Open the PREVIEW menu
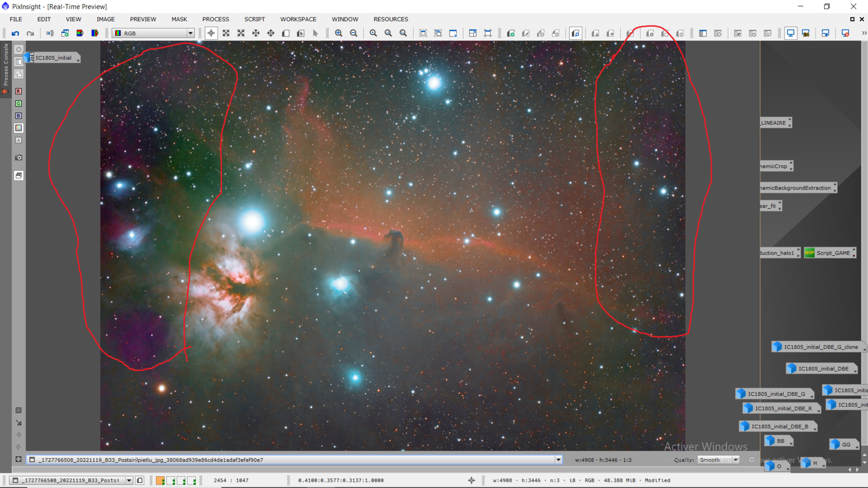Screen dimensions: 868x488 coord(143,19)
